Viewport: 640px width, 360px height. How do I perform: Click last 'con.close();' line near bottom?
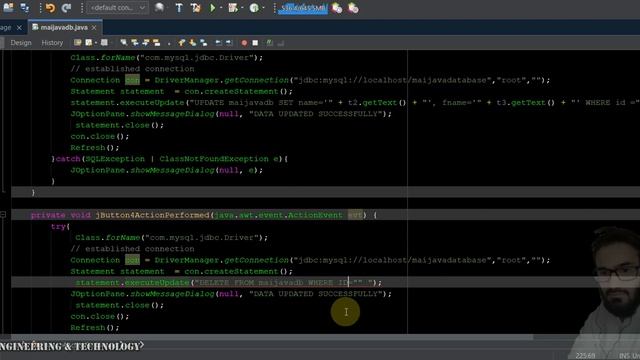pyautogui.click(x=100, y=316)
